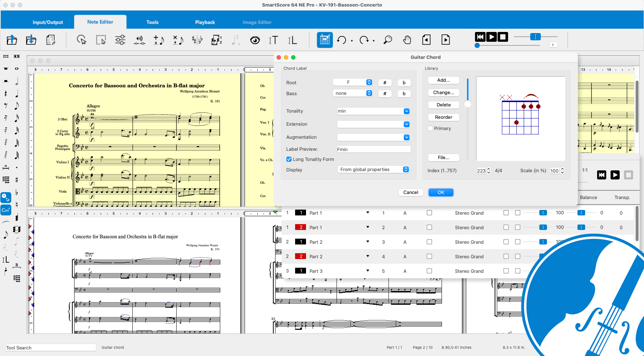Click the Delete library button
This screenshot has height=356, width=644.
tap(443, 105)
